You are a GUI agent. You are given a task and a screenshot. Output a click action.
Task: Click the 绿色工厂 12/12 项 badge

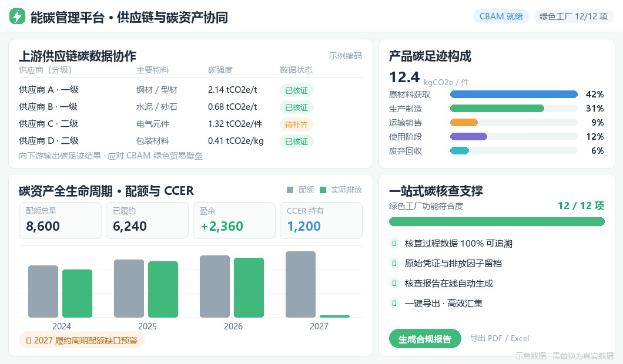click(x=573, y=16)
